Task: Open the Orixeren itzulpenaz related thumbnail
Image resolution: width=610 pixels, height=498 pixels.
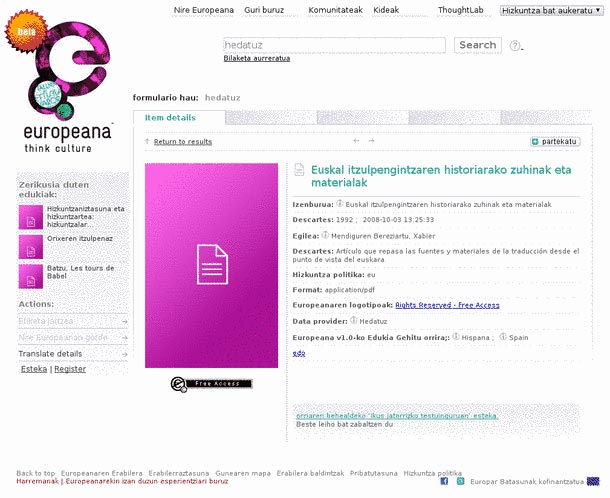Action: [31, 247]
